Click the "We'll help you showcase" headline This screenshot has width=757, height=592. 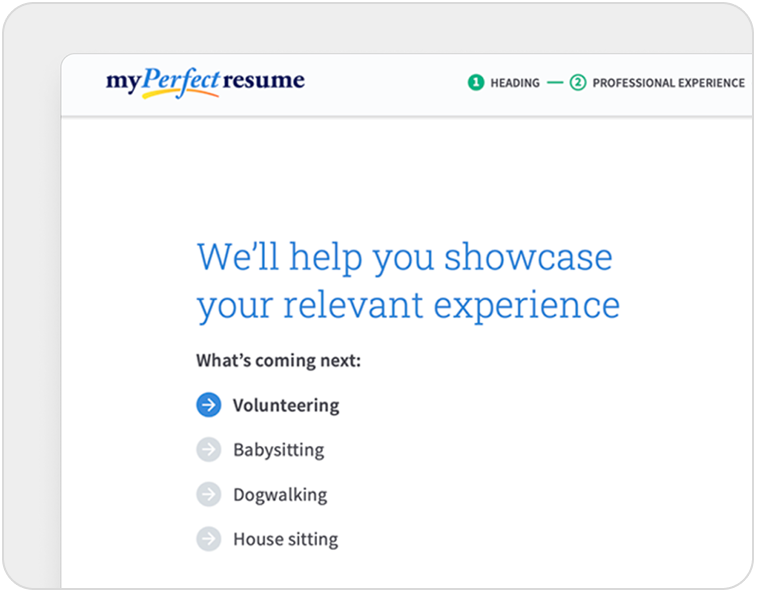(405, 257)
